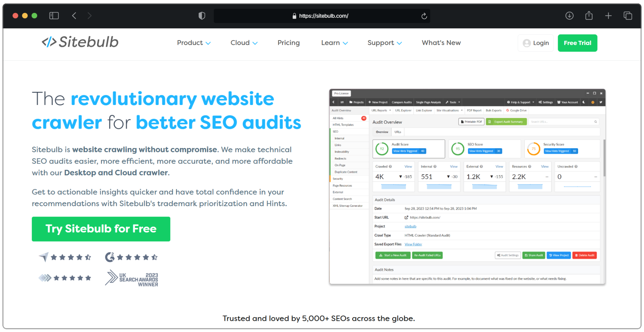Viewport: 644px width, 332px height.
Task: Click the Search URLs field in app screenshot
Action: click(x=564, y=122)
